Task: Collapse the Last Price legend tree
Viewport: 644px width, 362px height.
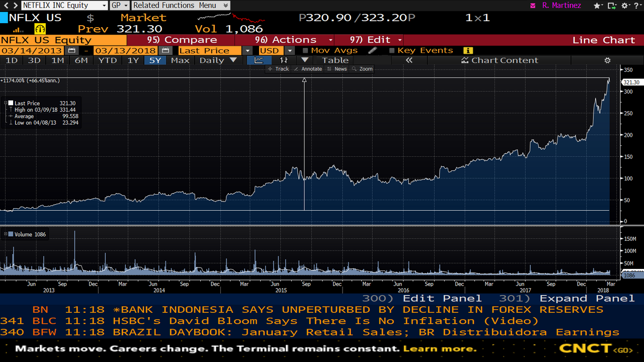Action: coord(5,103)
